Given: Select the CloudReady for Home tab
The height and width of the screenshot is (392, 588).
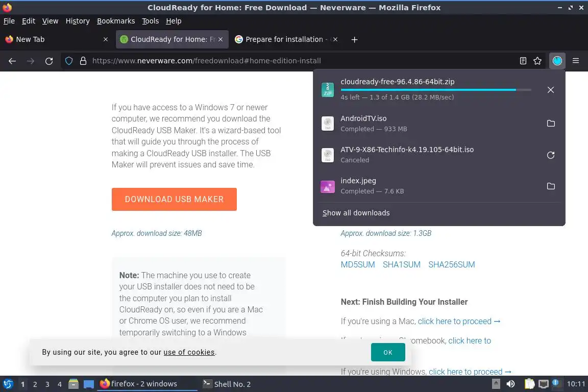Looking at the screenshot, I should (172, 39).
